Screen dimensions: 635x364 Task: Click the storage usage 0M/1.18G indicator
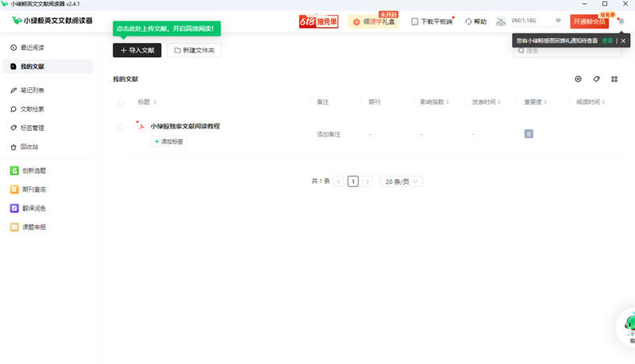[524, 21]
